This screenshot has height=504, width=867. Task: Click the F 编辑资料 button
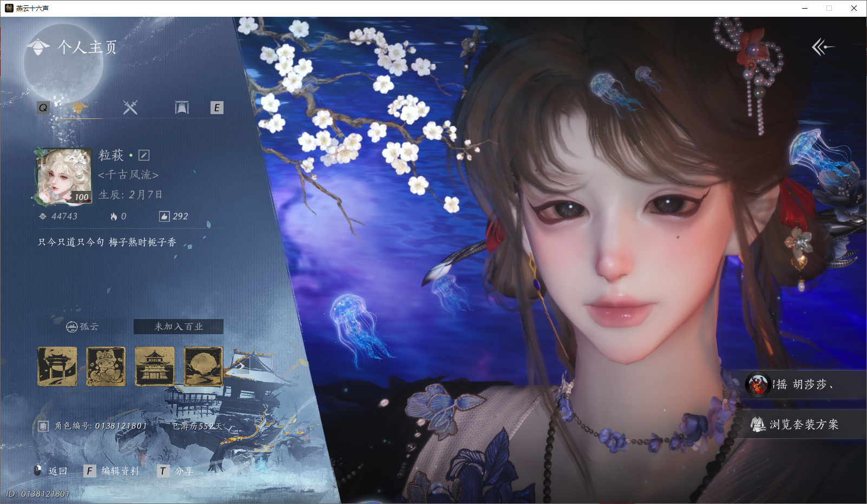click(x=111, y=471)
